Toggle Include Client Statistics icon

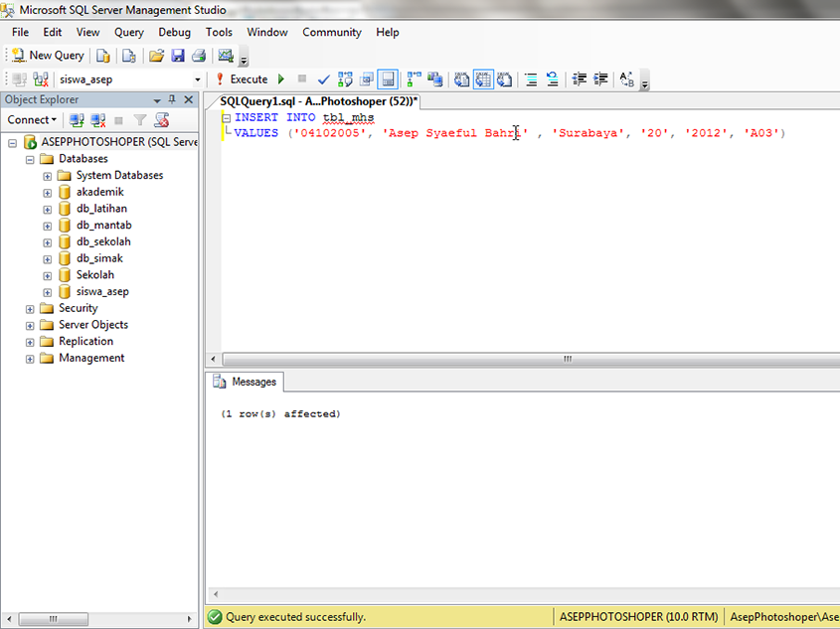point(435,79)
